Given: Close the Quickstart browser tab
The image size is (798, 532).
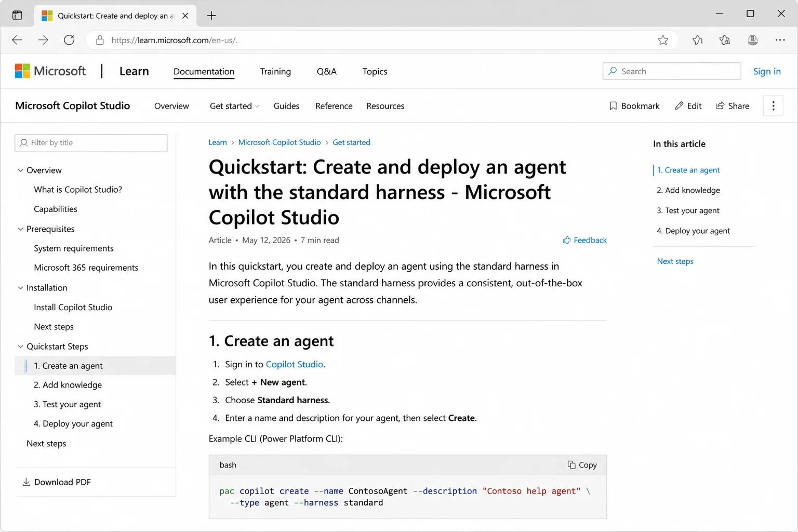Looking at the screenshot, I should point(185,16).
